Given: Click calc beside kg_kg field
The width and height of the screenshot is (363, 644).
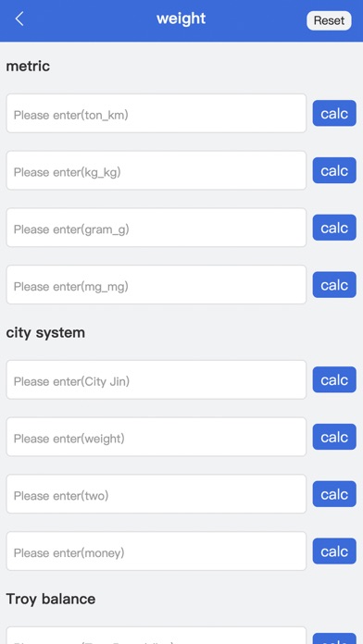Looking at the screenshot, I should pos(334,170).
